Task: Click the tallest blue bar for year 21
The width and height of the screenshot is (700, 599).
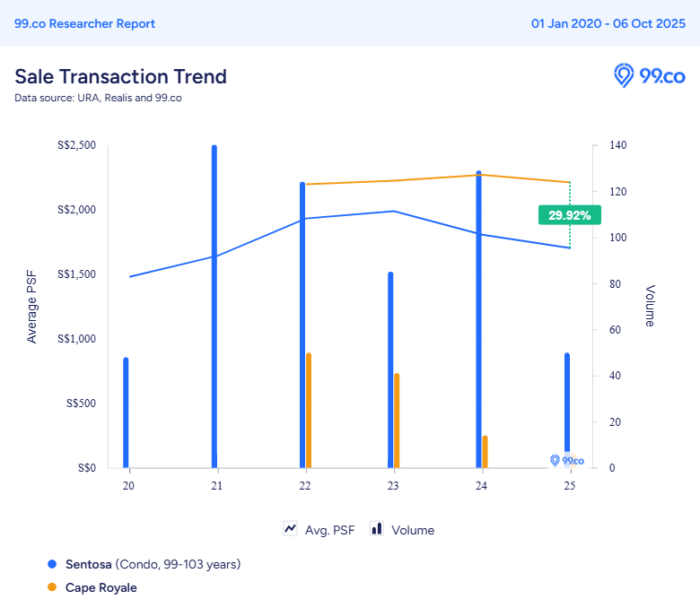Action: pyautogui.click(x=214, y=305)
